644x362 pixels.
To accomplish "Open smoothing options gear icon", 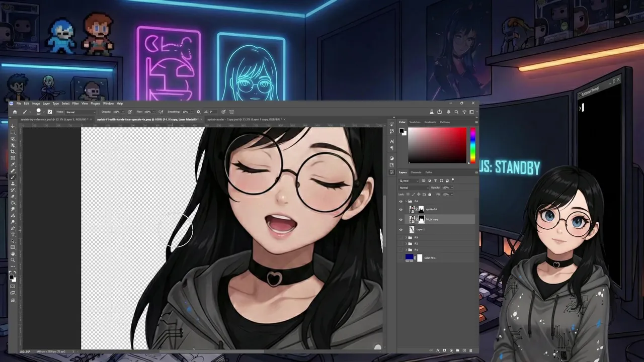I will pos(198,112).
